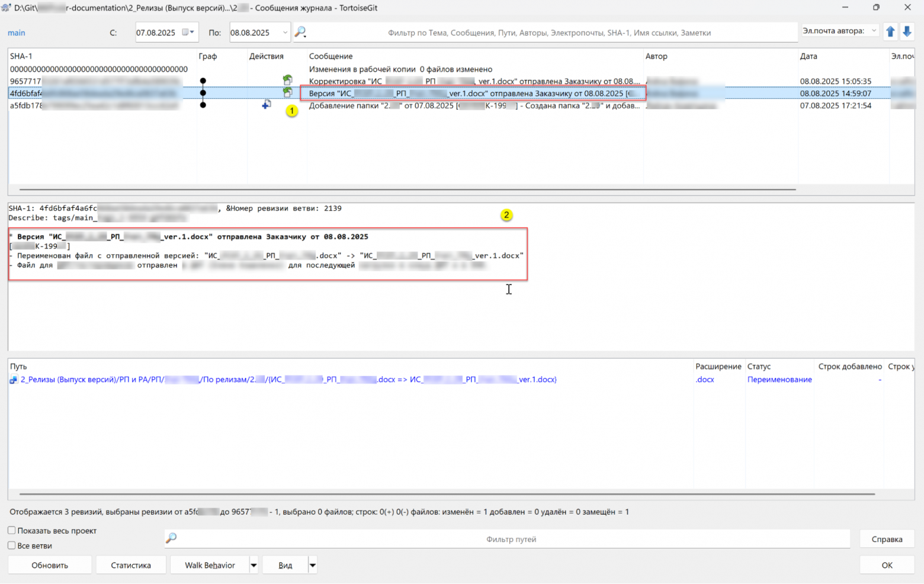
Task: Click the down arrow navigation icon
Action: point(907,32)
